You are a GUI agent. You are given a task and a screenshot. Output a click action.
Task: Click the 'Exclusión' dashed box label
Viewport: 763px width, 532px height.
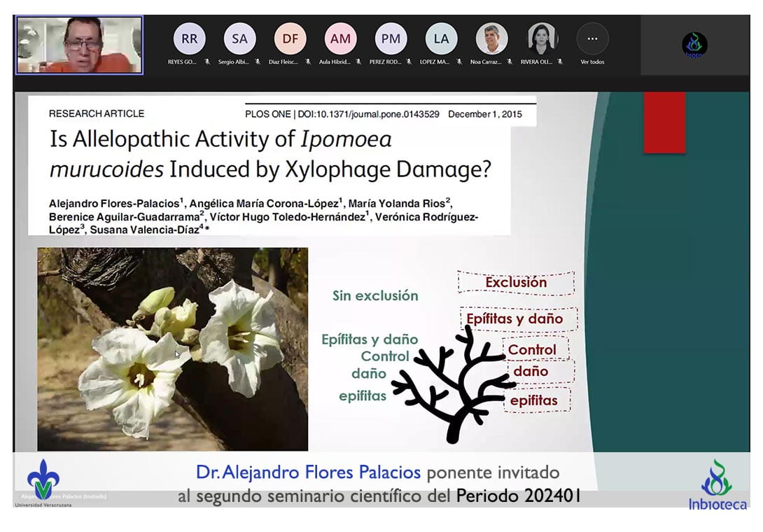point(516,283)
